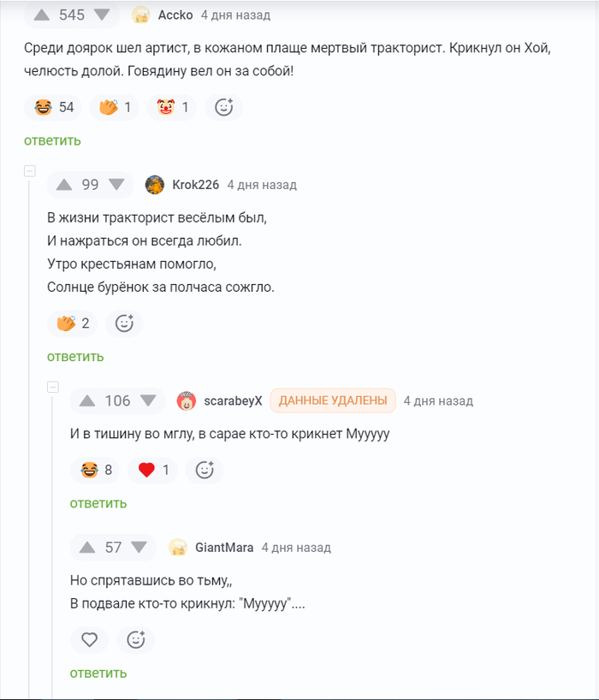Upvote Accko's comment with 545 rating

41,15
